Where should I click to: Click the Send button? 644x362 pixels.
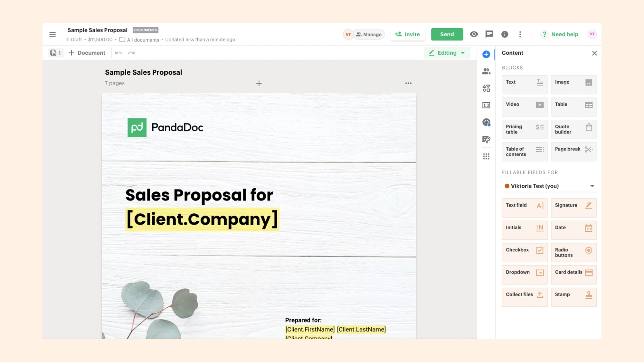447,34
